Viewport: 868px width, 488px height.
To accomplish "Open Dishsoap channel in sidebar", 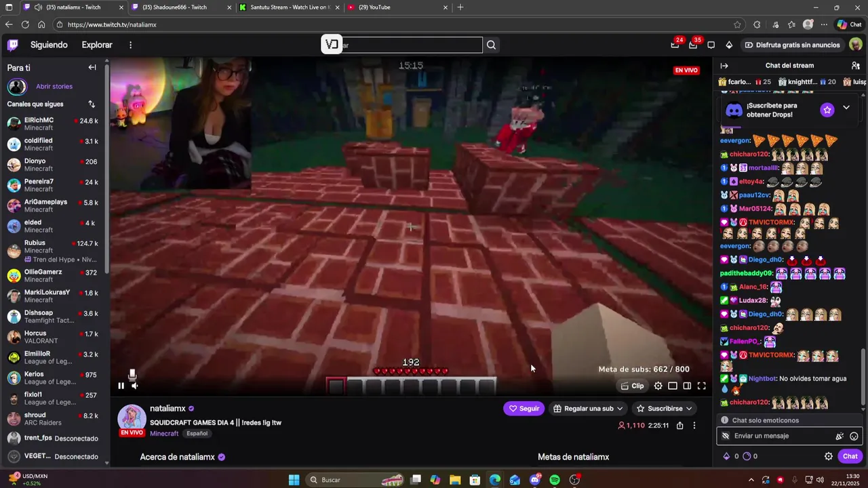I will (54, 317).
